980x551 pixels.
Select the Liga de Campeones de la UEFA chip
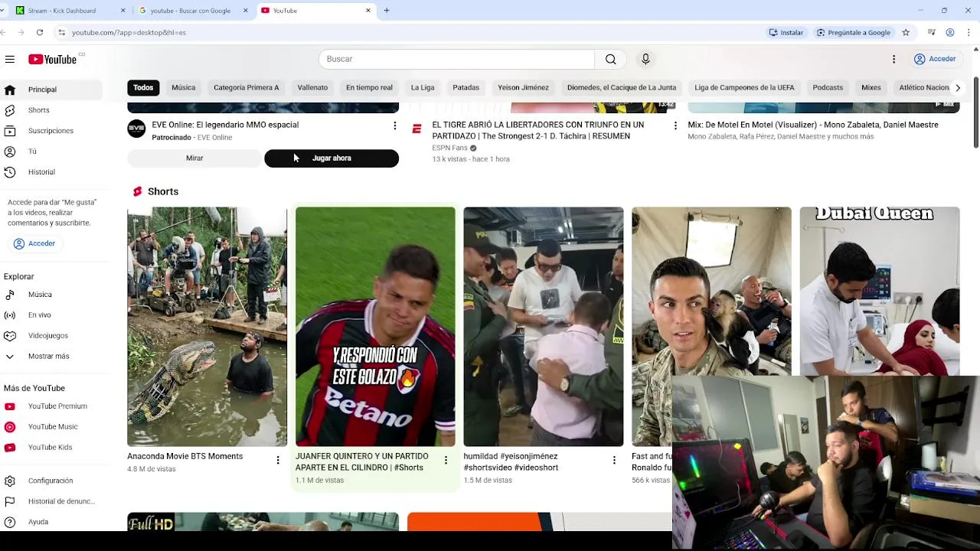[x=744, y=88]
